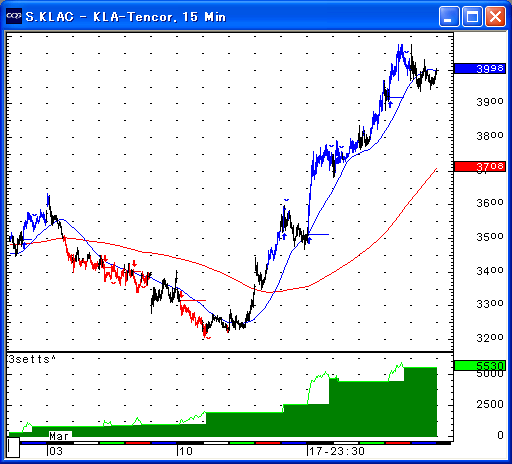Minimize the S.KLAC chart window
512x464 pixels.
pyautogui.click(x=449, y=16)
